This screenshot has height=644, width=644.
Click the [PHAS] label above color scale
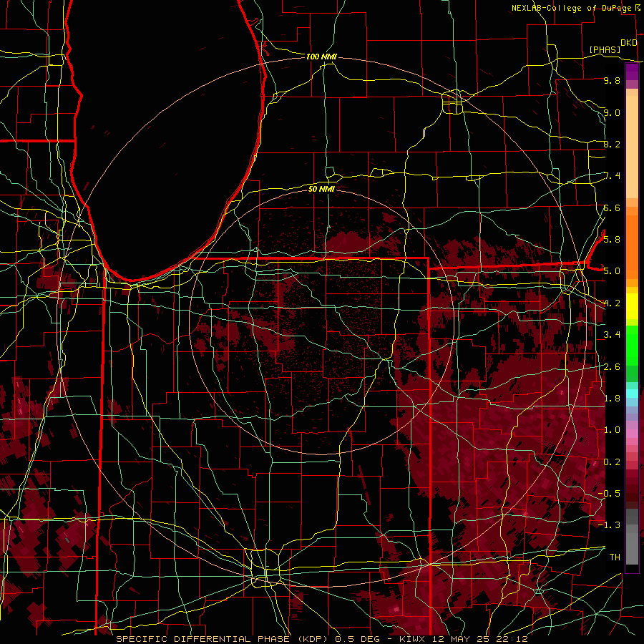point(605,50)
